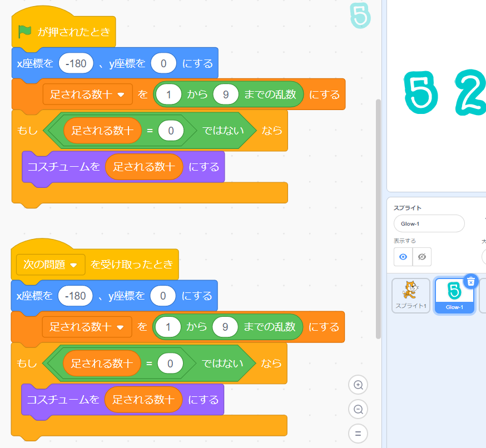Select the スプライト1 cat sprite
Screen dimensions: 486x448
coord(410,295)
